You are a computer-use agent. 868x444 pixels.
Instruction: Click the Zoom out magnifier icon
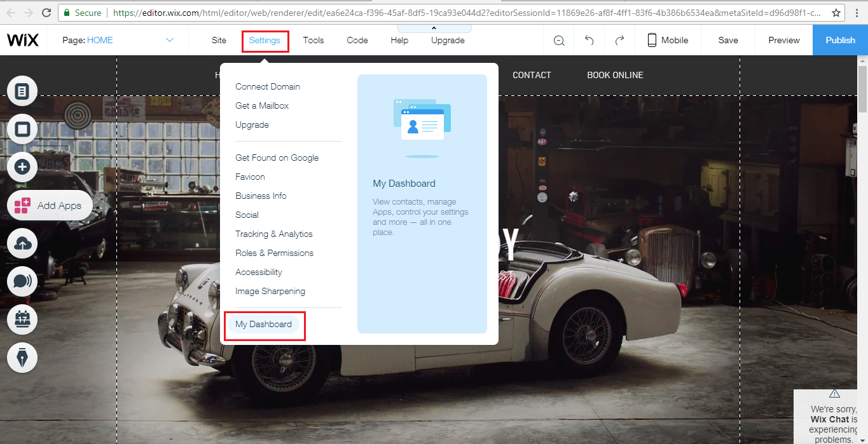(559, 40)
